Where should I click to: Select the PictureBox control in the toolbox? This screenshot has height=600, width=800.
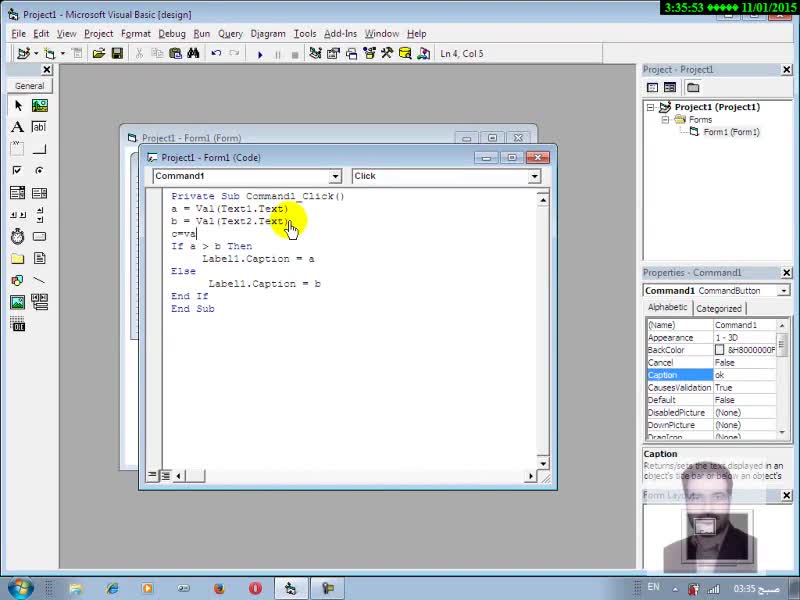pos(39,106)
